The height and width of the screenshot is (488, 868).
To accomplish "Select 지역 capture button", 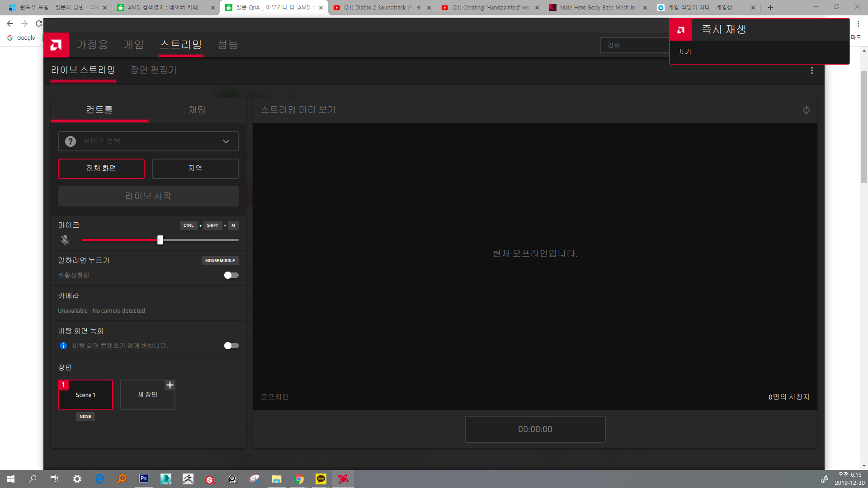I will (x=195, y=169).
